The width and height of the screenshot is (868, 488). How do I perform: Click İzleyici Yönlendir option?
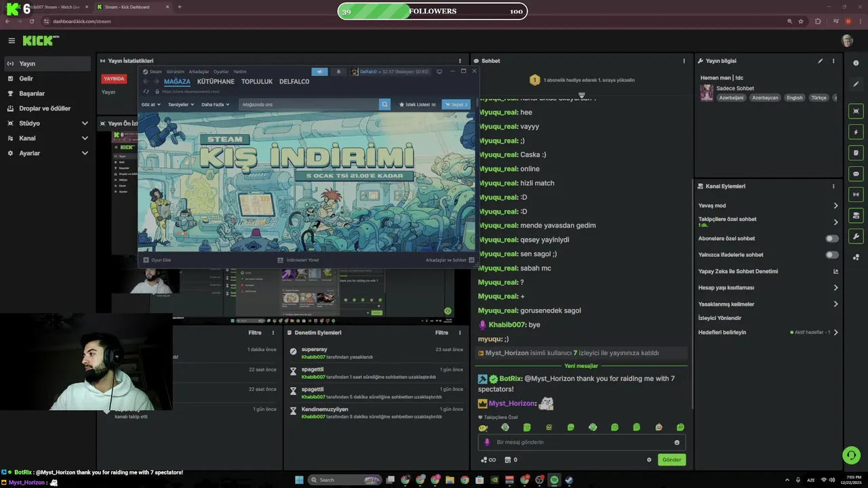719,318
